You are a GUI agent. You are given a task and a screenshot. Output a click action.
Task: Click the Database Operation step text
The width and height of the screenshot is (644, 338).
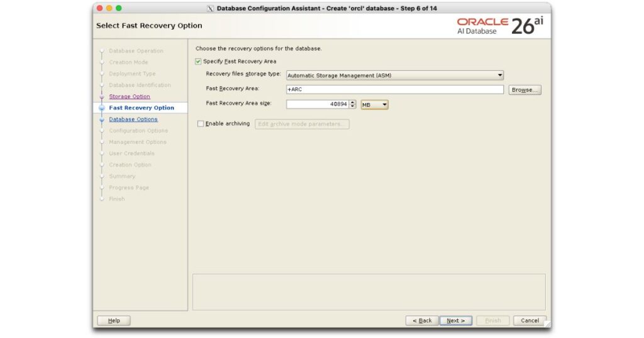pyautogui.click(x=136, y=51)
